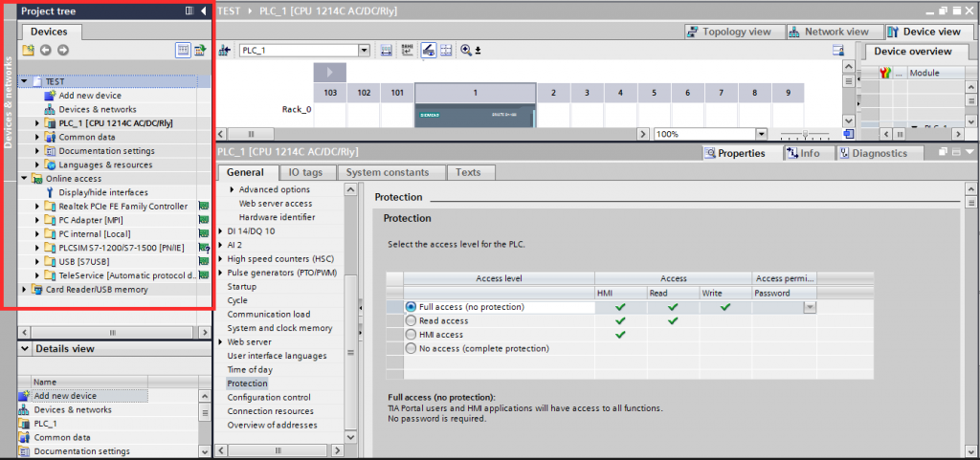The width and height of the screenshot is (980, 460).
Task: Open Add new device in Project tree
Action: (x=90, y=96)
